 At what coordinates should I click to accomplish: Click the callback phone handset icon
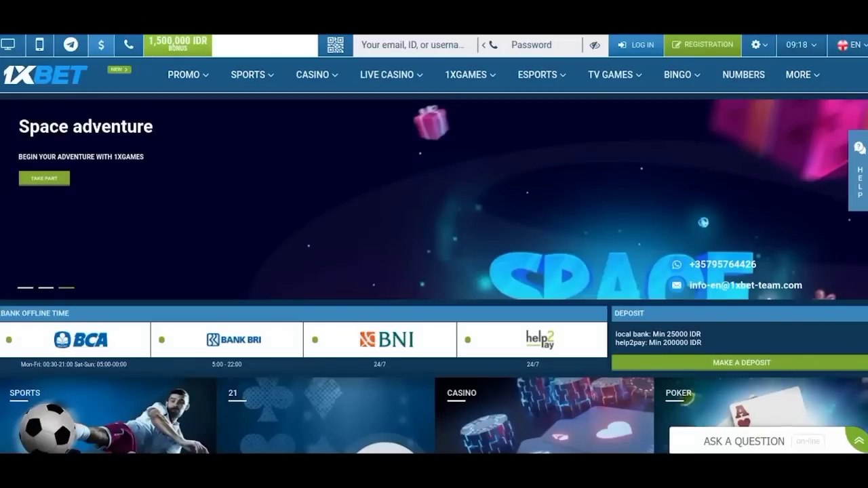click(129, 45)
